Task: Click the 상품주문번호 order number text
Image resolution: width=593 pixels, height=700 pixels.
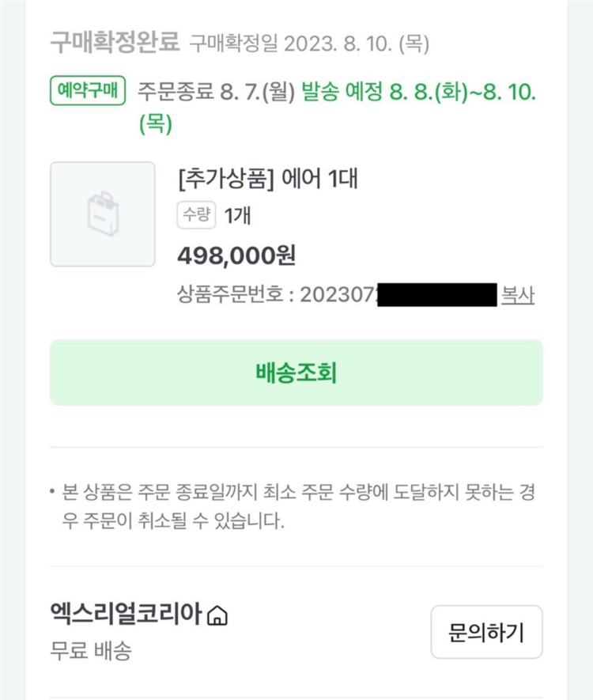Action: pyautogui.click(x=277, y=295)
